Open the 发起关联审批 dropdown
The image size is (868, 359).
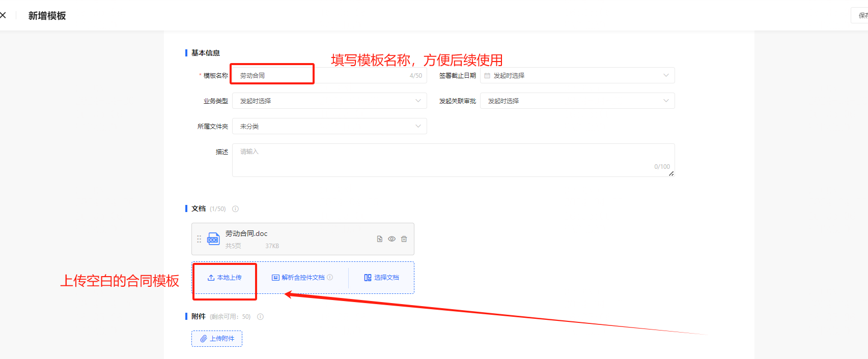577,101
